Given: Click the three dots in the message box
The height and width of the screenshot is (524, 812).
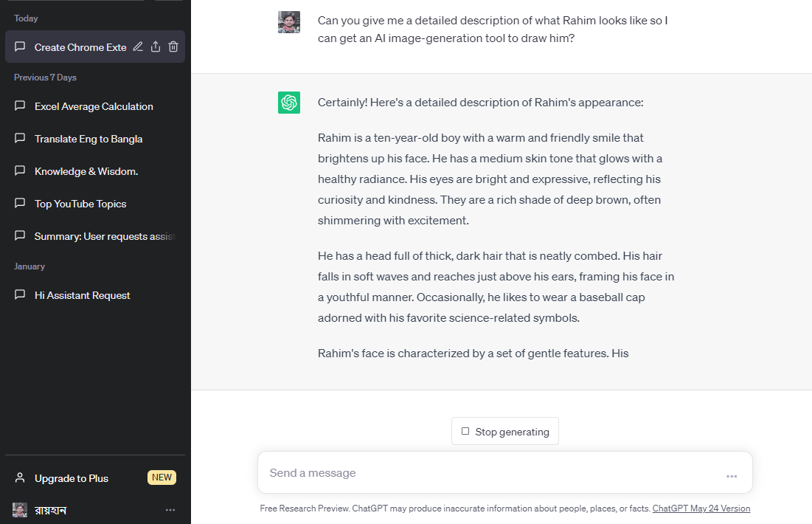Looking at the screenshot, I should [x=732, y=476].
